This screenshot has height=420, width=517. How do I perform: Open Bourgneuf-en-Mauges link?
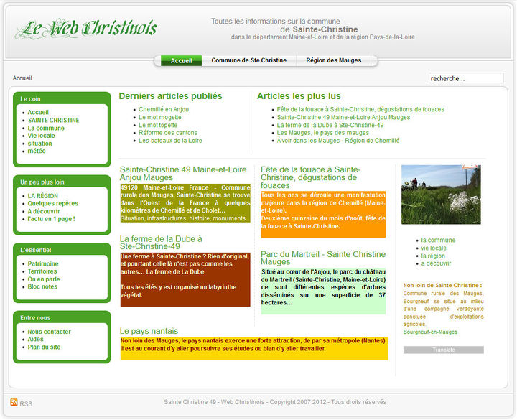[430, 332]
